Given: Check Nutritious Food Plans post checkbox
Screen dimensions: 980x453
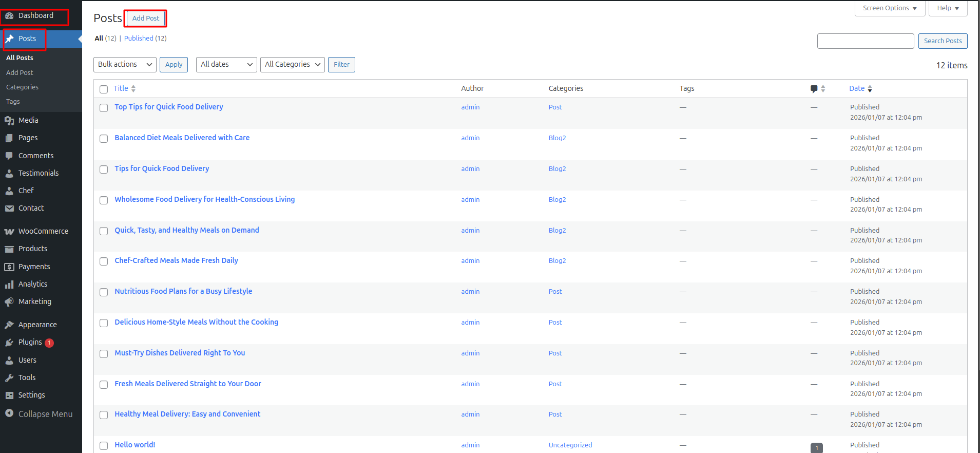Looking at the screenshot, I should (104, 292).
